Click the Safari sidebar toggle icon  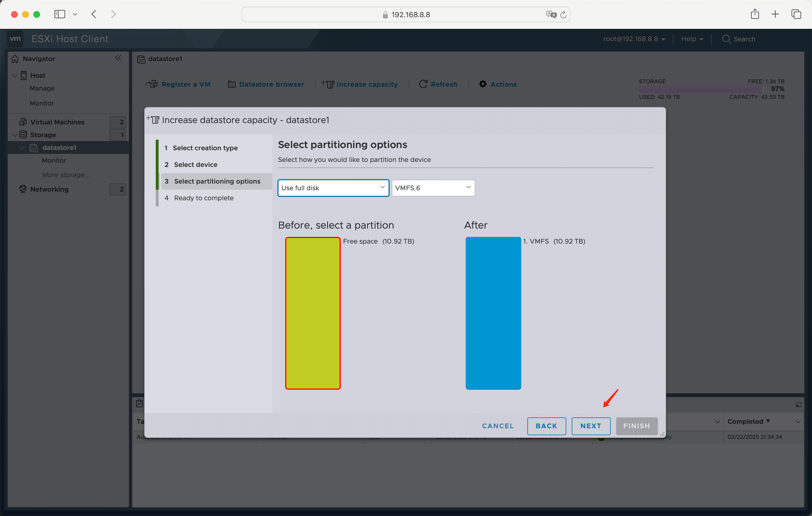60,14
